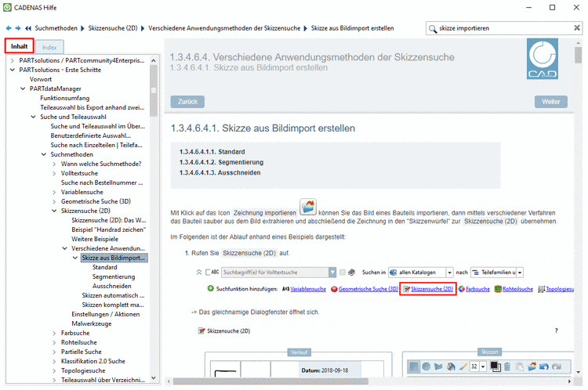Click the Weiter button

[x=551, y=102]
